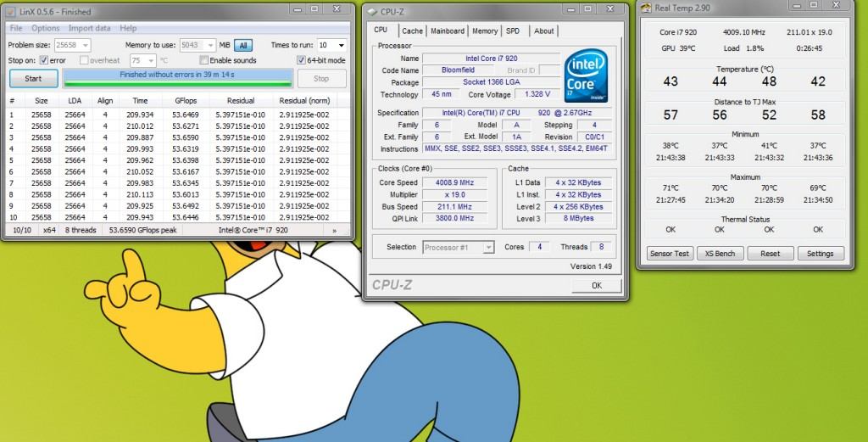This screenshot has height=442, width=868.
Task: Toggle the overheat checkbox in LinX
Action: [84, 60]
